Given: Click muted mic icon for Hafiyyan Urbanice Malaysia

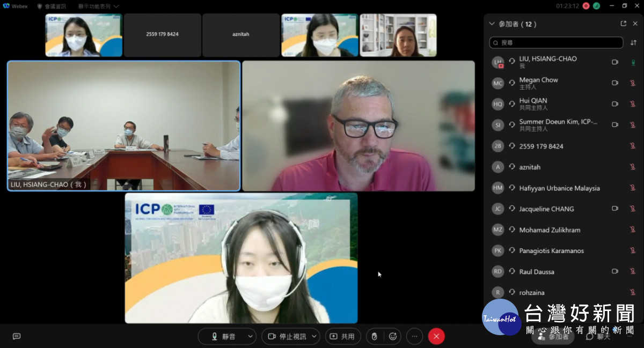Looking at the screenshot, I should pos(633,188).
